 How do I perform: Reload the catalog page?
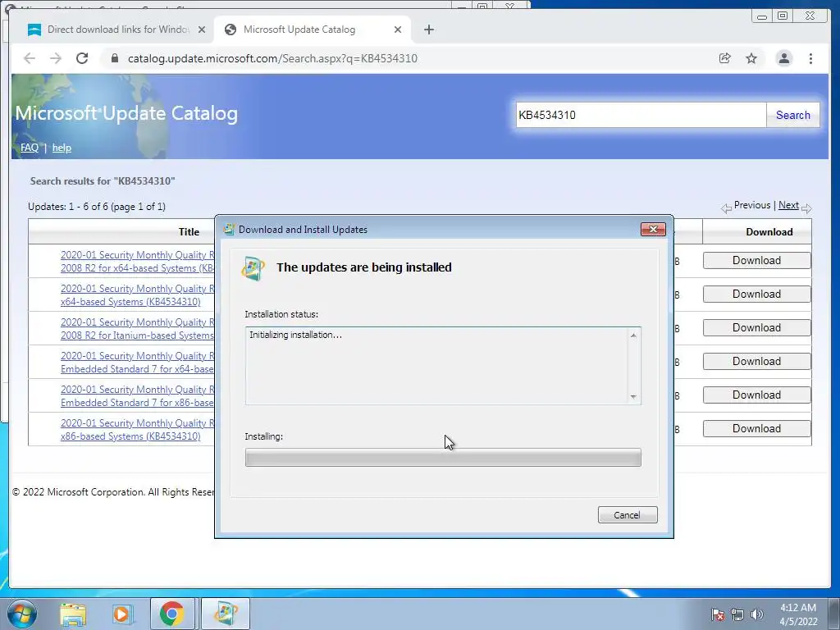coord(82,58)
